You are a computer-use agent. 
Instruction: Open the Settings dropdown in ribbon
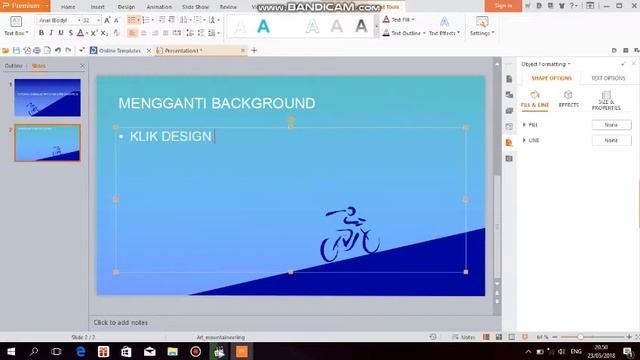click(482, 26)
